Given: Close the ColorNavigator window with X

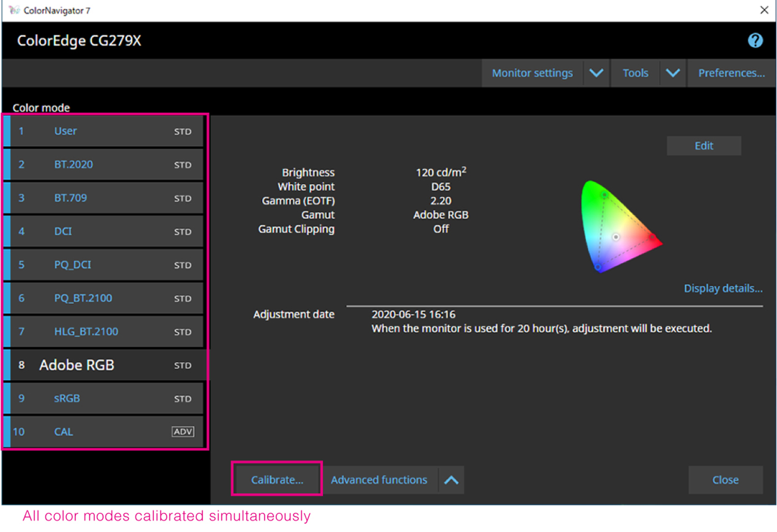Looking at the screenshot, I should pos(764,10).
